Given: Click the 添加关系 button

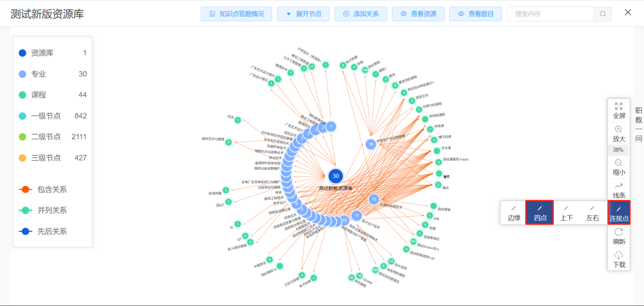Looking at the screenshot, I should pyautogui.click(x=360, y=14).
